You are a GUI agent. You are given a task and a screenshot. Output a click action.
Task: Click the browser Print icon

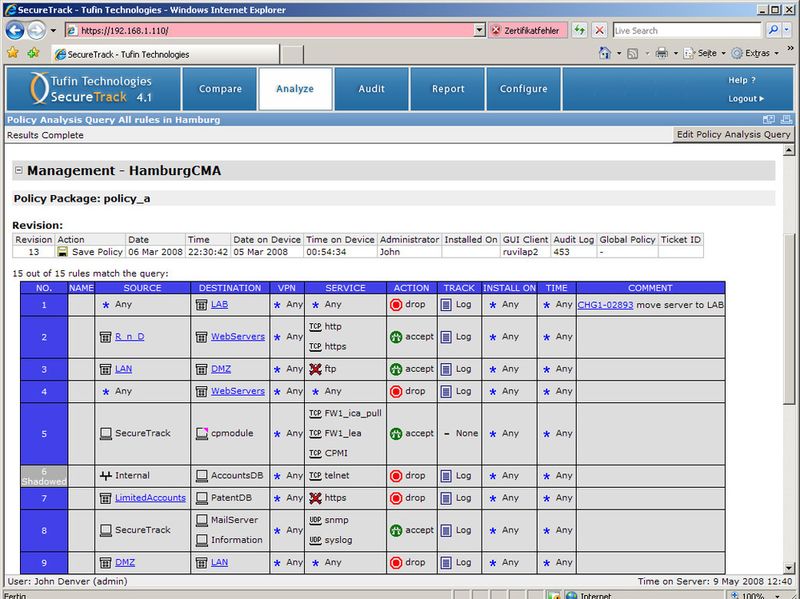[661, 53]
